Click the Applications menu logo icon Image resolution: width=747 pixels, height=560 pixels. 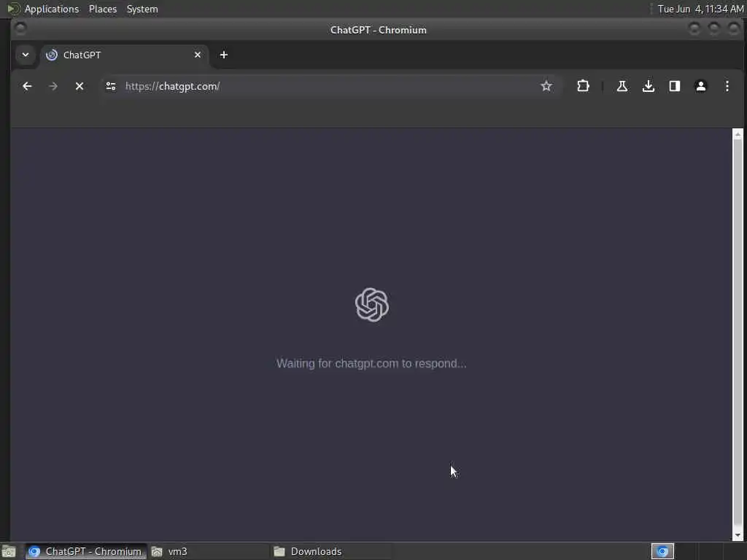pyautogui.click(x=13, y=9)
